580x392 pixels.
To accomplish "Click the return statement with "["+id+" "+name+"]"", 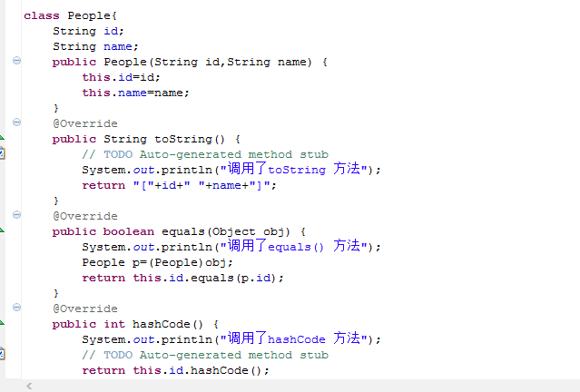I will point(179,185).
